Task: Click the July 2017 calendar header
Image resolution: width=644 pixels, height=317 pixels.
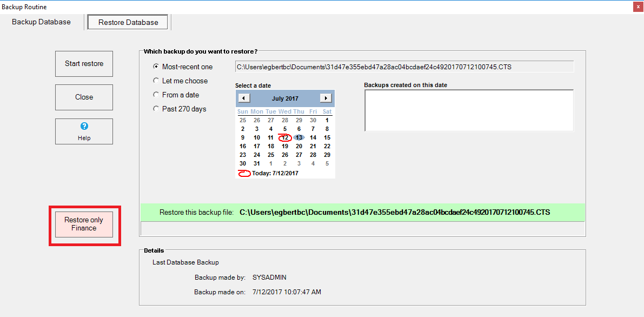Action: point(285,98)
